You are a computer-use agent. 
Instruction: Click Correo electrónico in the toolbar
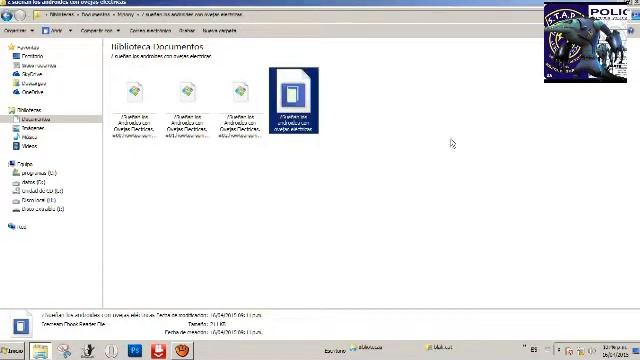[150, 31]
